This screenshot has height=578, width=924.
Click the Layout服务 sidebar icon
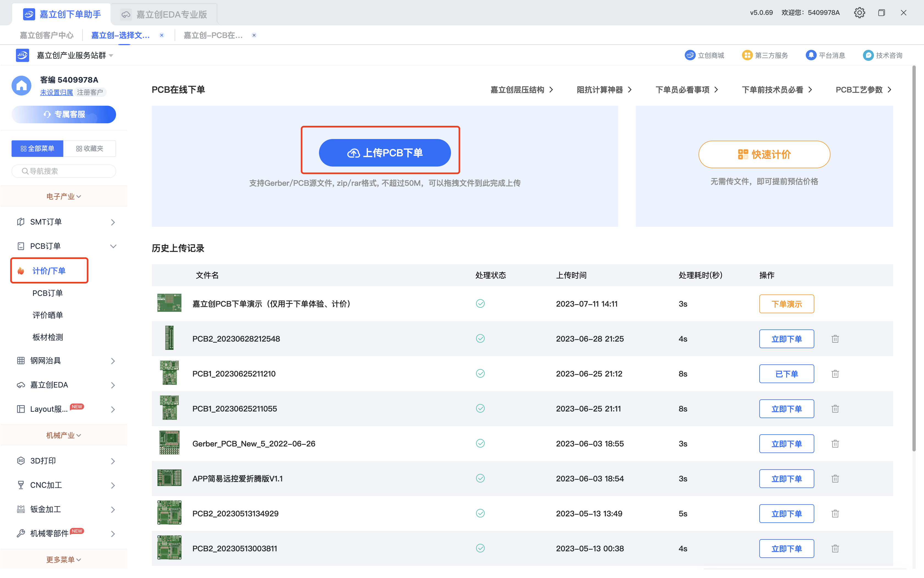pyautogui.click(x=21, y=409)
